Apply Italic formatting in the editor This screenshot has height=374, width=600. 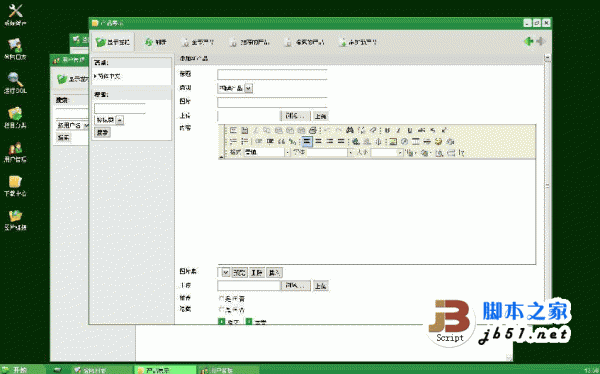pos(398,131)
